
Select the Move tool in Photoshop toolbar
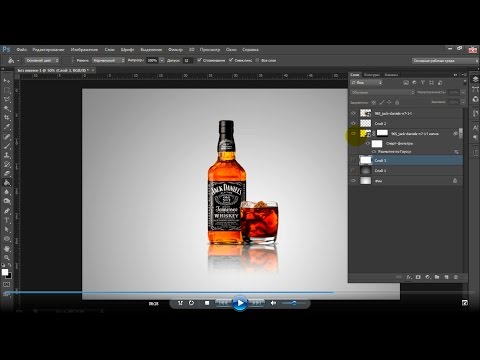pyautogui.click(x=7, y=81)
